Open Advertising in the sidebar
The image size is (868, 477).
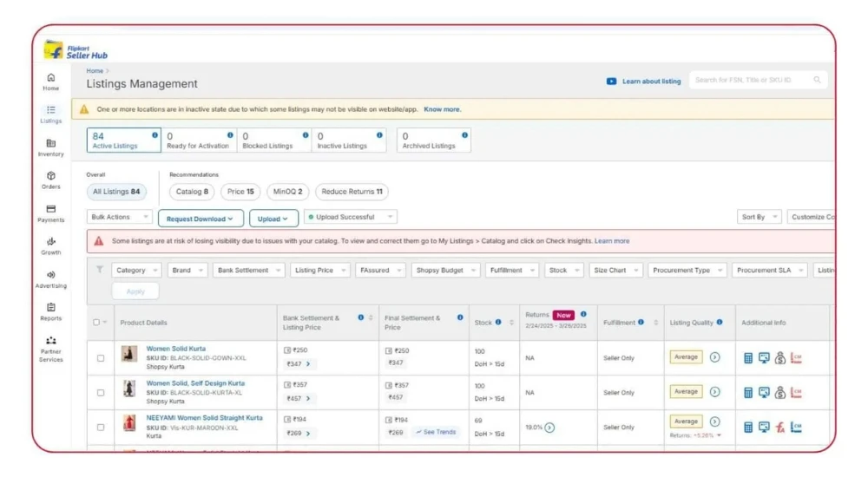coord(51,279)
